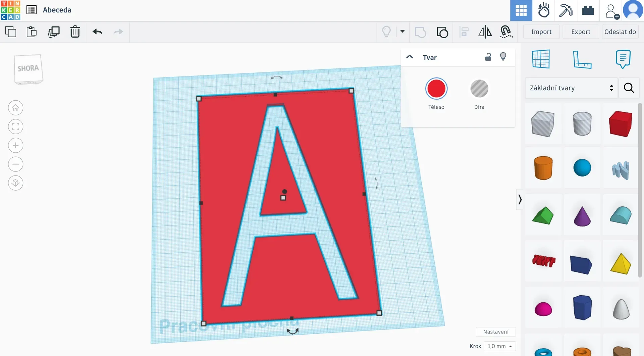Screen dimensions: 644x356
Task: Click the undo arrow icon
Action: point(97,32)
